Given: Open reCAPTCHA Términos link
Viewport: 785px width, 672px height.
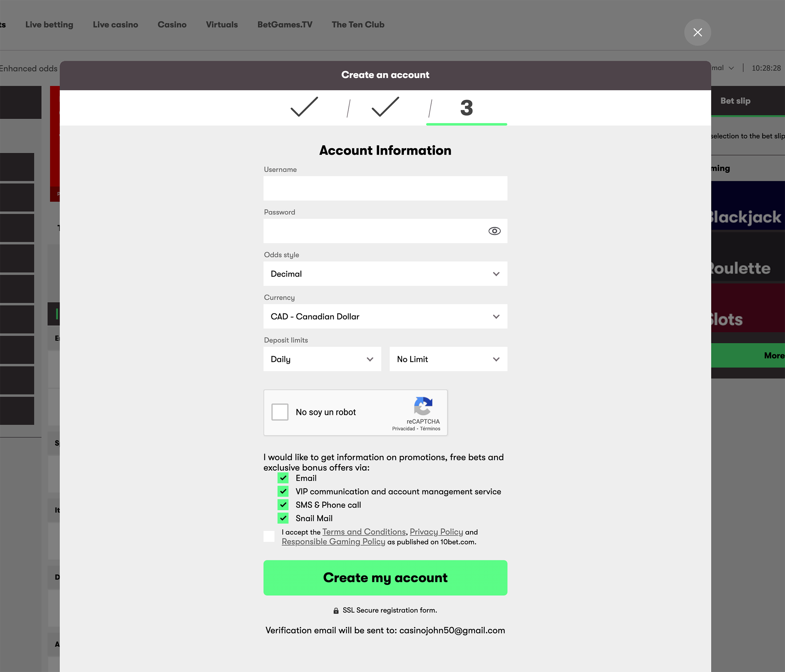Looking at the screenshot, I should click(430, 429).
